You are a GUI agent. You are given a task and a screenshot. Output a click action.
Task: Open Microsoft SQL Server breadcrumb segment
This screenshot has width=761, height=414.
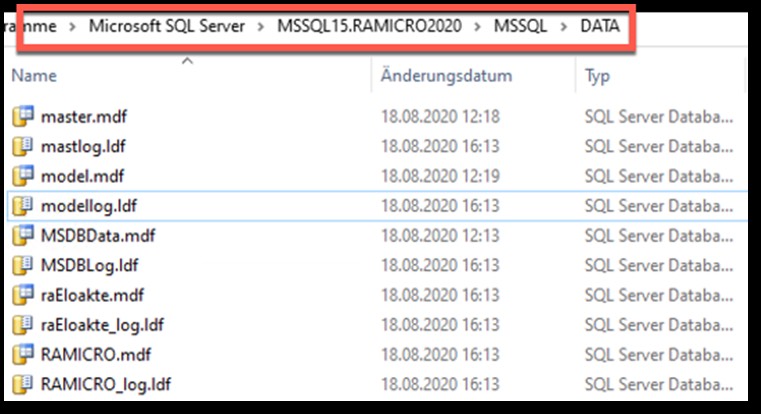click(166, 26)
